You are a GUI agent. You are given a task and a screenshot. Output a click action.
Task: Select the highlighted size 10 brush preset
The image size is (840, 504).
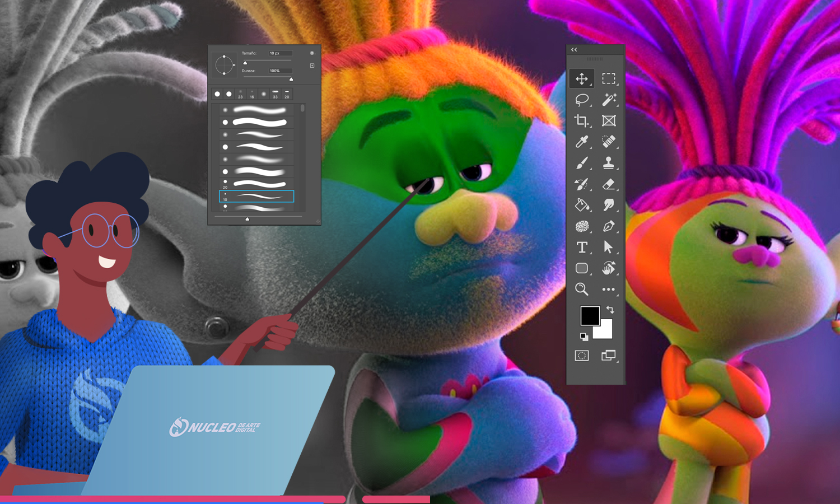click(256, 196)
